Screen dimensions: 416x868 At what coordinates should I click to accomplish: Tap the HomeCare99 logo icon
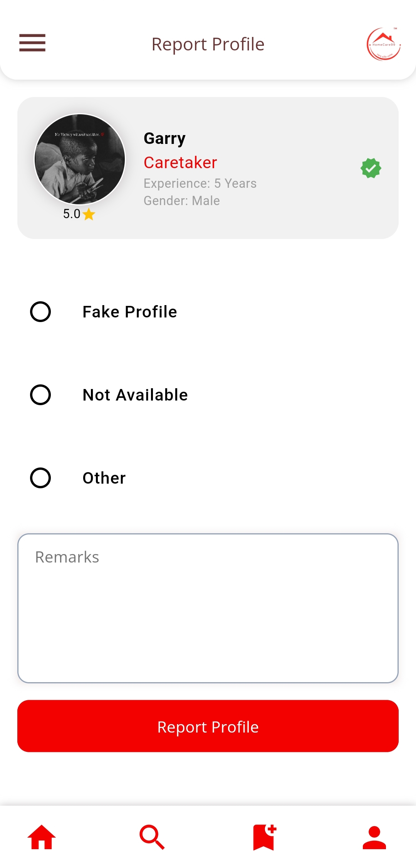[x=384, y=44]
